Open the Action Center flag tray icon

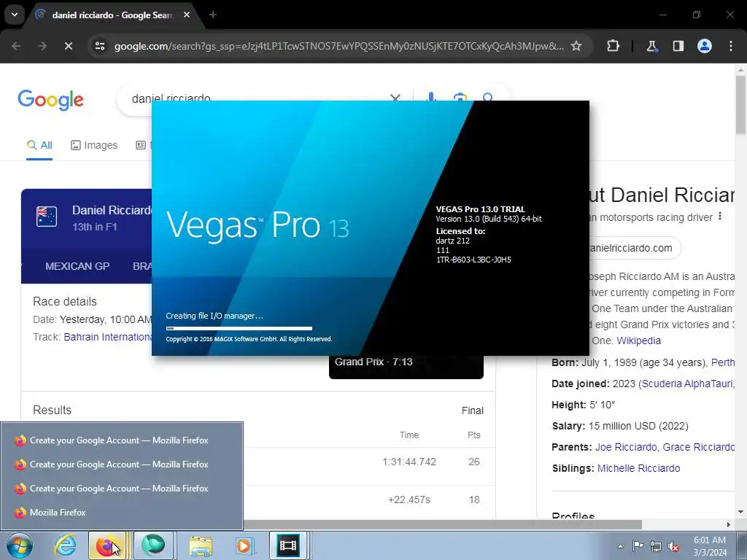coord(638,546)
